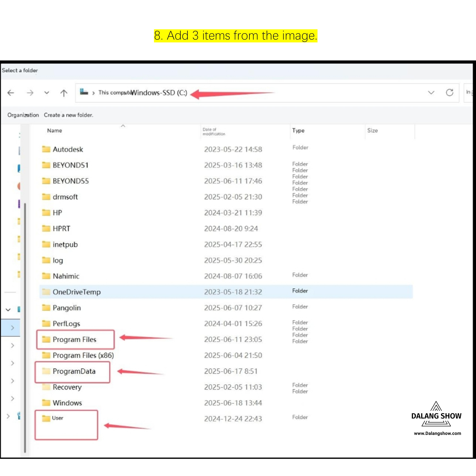
Task: Select the Nahimic folder icon
Action: pos(46,276)
